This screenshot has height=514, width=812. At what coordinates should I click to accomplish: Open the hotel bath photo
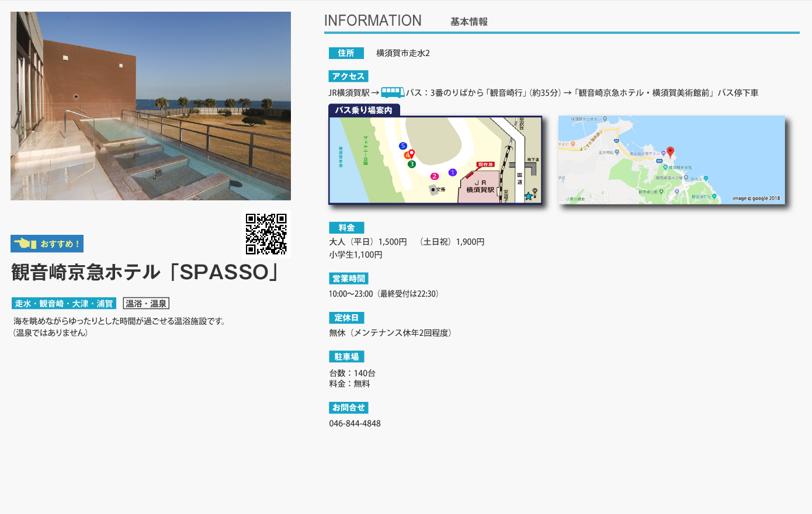click(x=151, y=106)
